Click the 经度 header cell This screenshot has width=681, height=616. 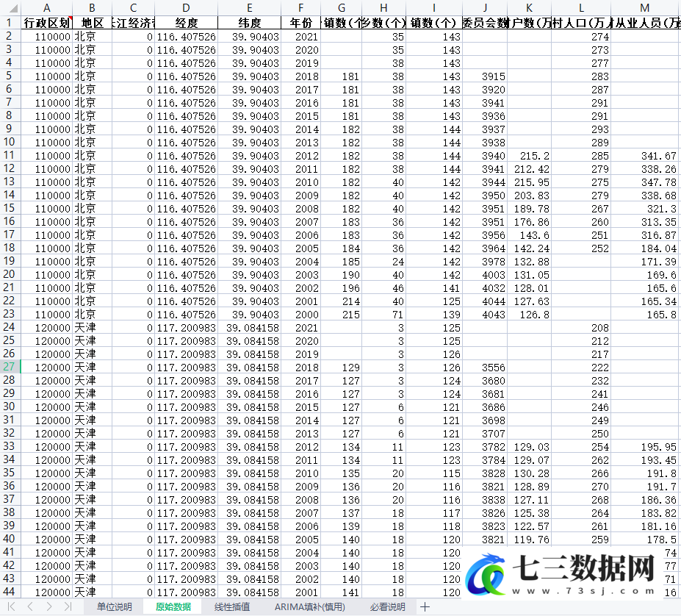point(187,23)
